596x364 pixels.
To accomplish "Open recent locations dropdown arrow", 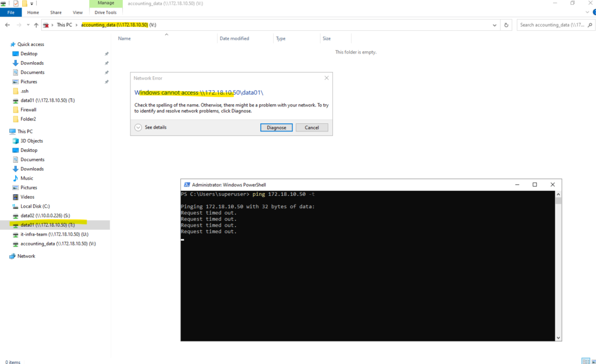I will (28, 25).
